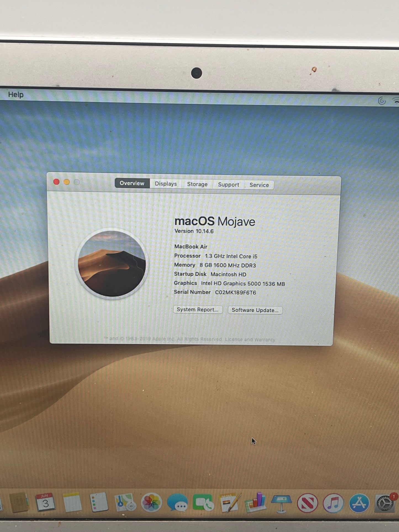This screenshot has width=399, height=532.
Task: Launch News app from the Dock
Action: point(307,503)
